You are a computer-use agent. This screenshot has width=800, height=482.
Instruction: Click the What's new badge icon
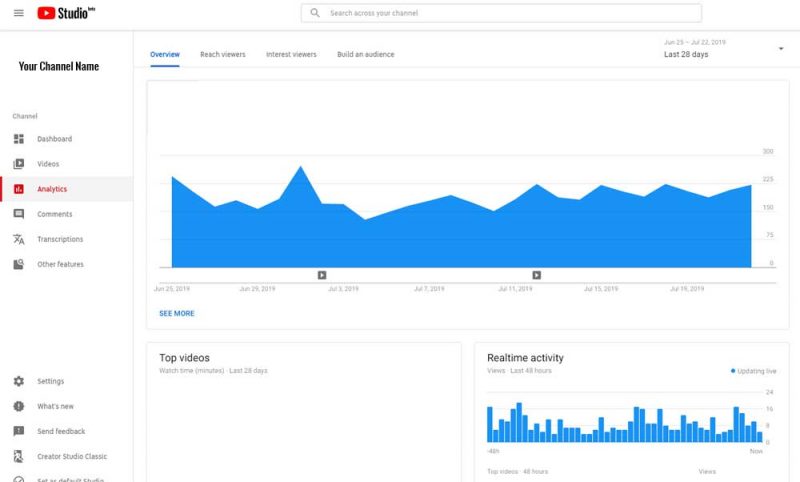tap(19, 406)
